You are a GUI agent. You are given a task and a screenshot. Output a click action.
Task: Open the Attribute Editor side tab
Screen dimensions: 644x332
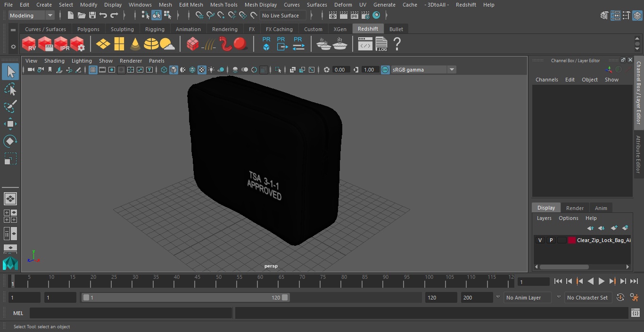click(x=639, y=154)
